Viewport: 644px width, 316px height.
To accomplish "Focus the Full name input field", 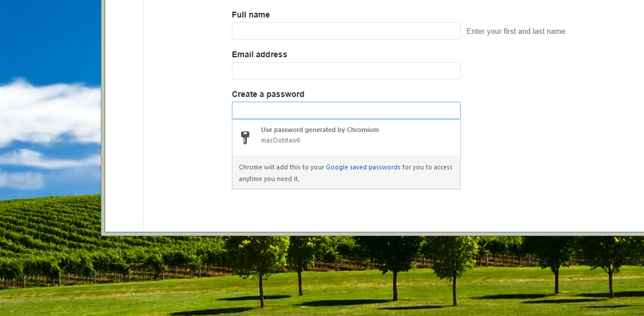I will coord(346,31).
